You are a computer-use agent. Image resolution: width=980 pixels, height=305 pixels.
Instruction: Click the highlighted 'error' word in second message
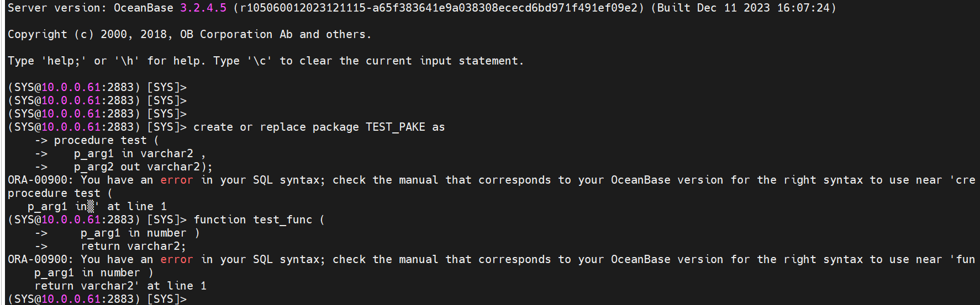(177, 259)
